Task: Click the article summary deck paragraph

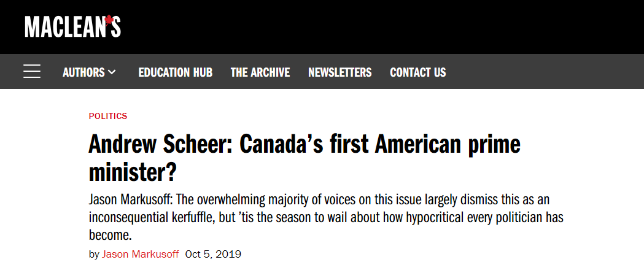Action: click(325, 218)
